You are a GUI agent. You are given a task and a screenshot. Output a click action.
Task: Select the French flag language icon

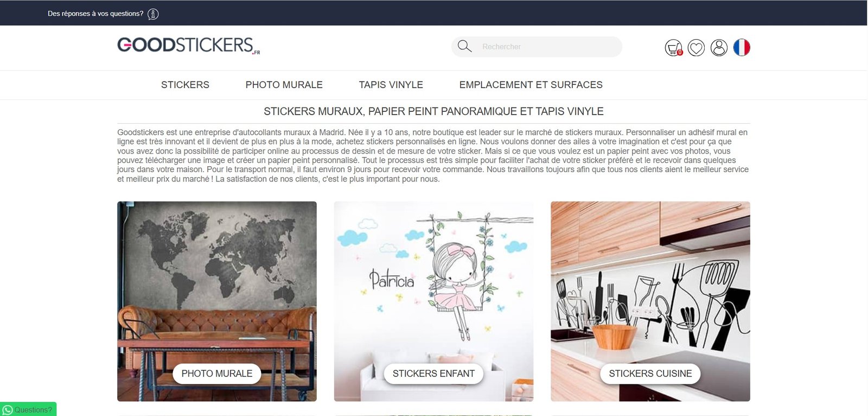(x=742, y=48)
